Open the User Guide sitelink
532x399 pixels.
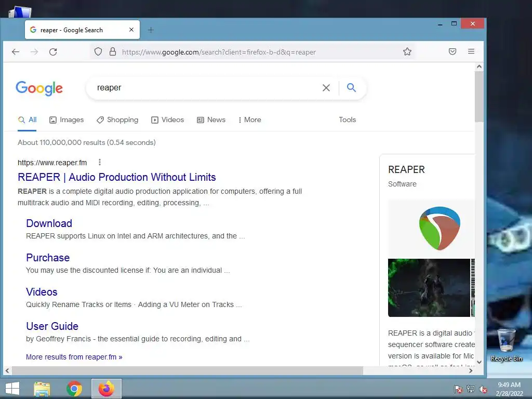pyautogui.click(x=52, y=326)
